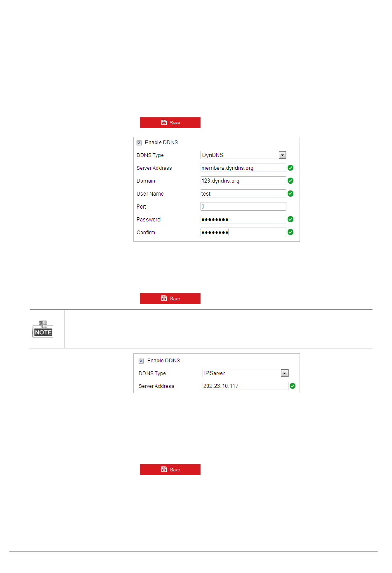Click green validation icon next to Domain field
The image size is (392, 573).
click(290, 181)
